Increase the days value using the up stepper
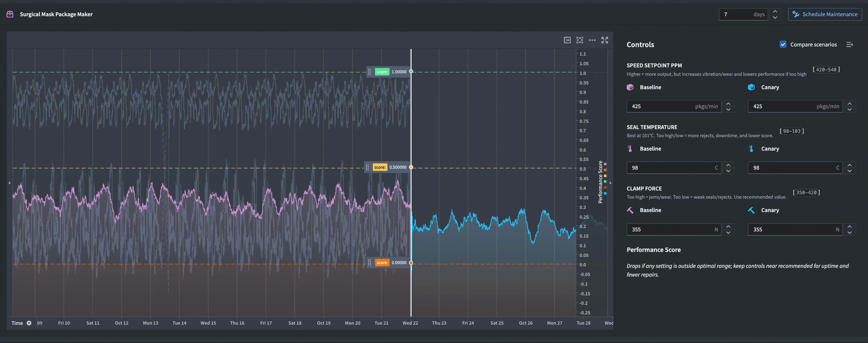This screenshot has width=868, height=343. [775, 11]
